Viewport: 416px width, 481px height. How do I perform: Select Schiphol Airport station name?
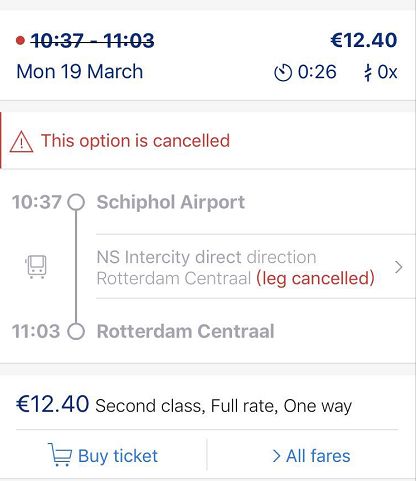171,202
